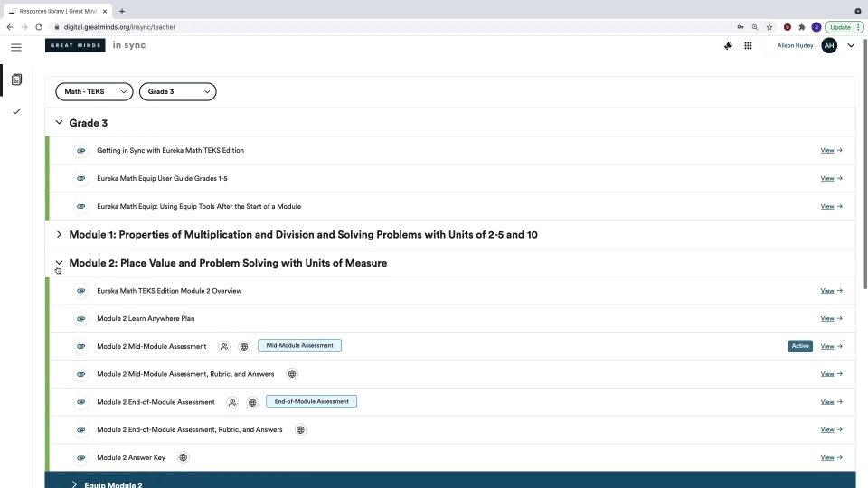868x488 pixels.
Task: Click the Mid-Module Assessment tag
Action: 299,345
